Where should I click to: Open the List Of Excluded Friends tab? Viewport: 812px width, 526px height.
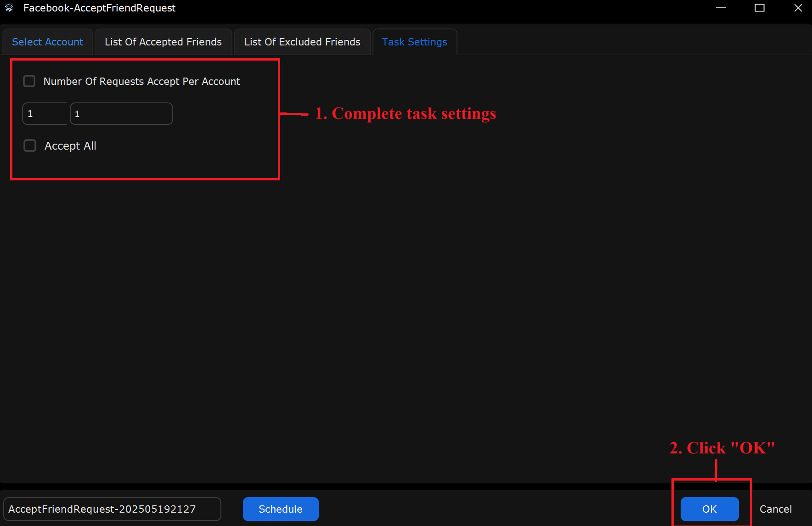[302, 42]
